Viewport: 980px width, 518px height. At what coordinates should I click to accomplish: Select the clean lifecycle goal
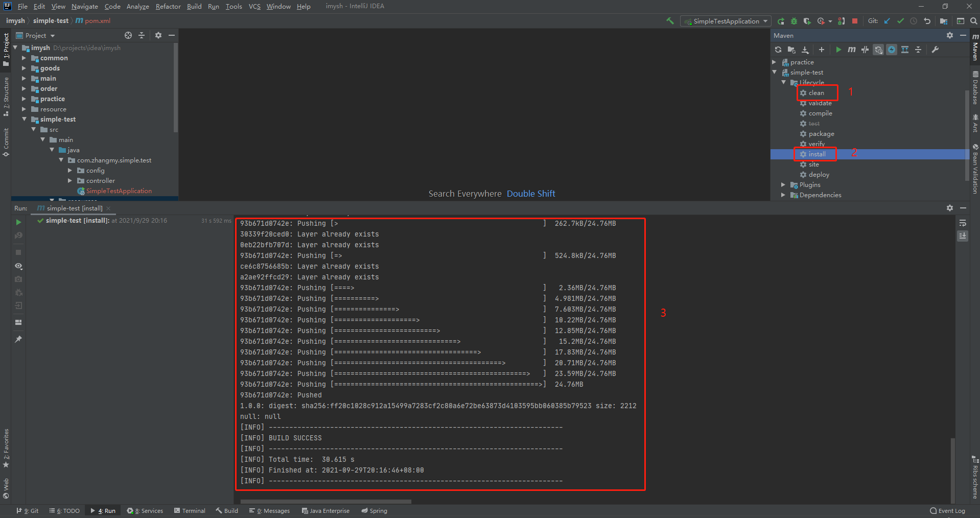pos(816,92)
